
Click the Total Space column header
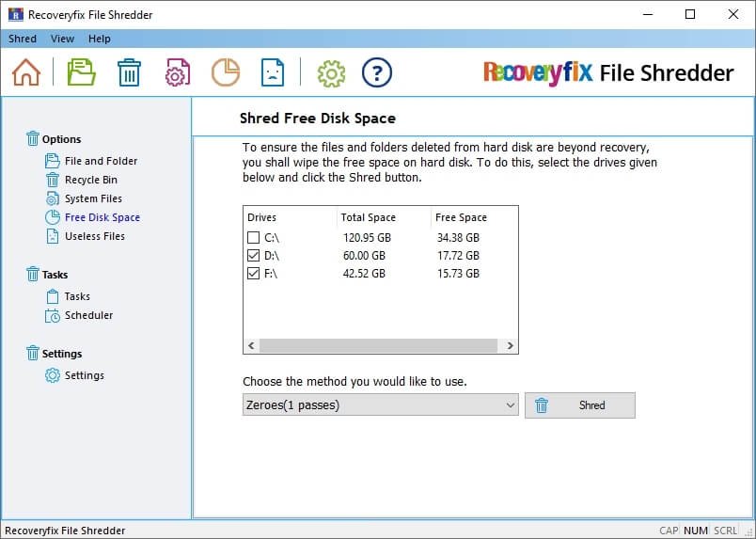point(369,217)
